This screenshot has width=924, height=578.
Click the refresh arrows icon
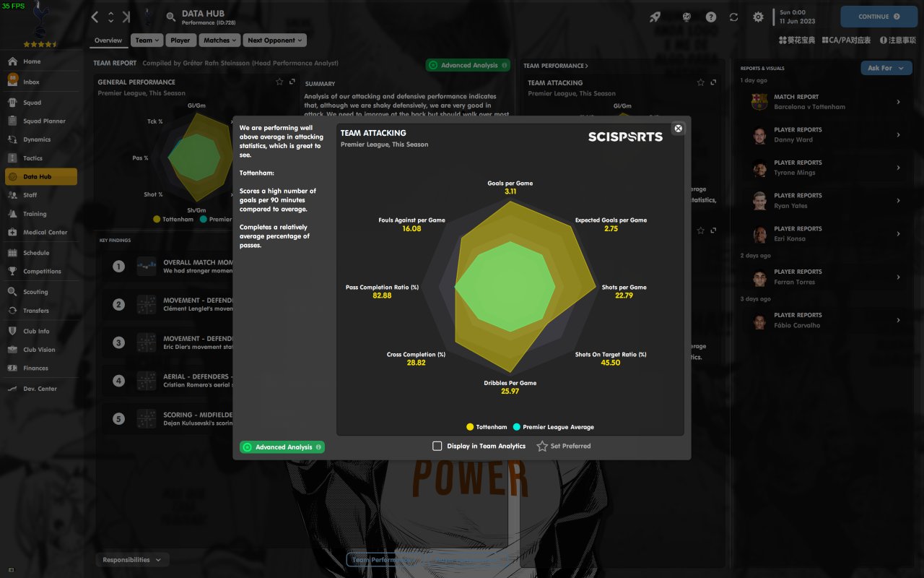coord(733,17)
